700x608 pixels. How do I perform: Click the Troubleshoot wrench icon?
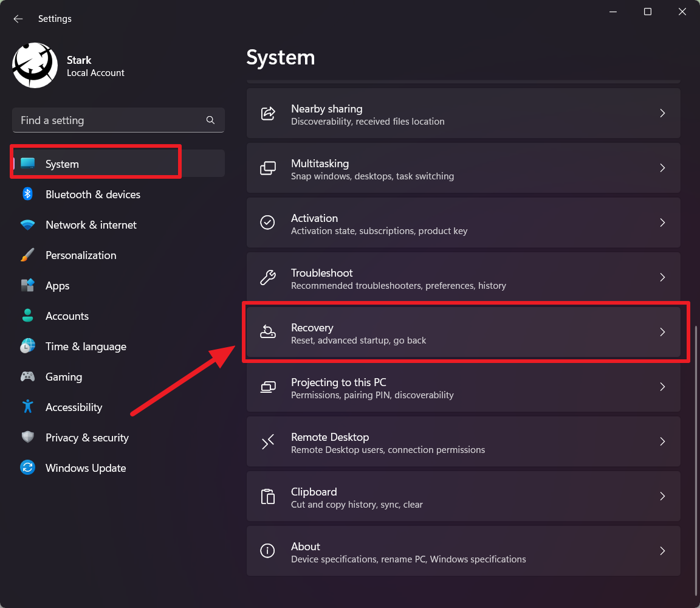(268, 277)
